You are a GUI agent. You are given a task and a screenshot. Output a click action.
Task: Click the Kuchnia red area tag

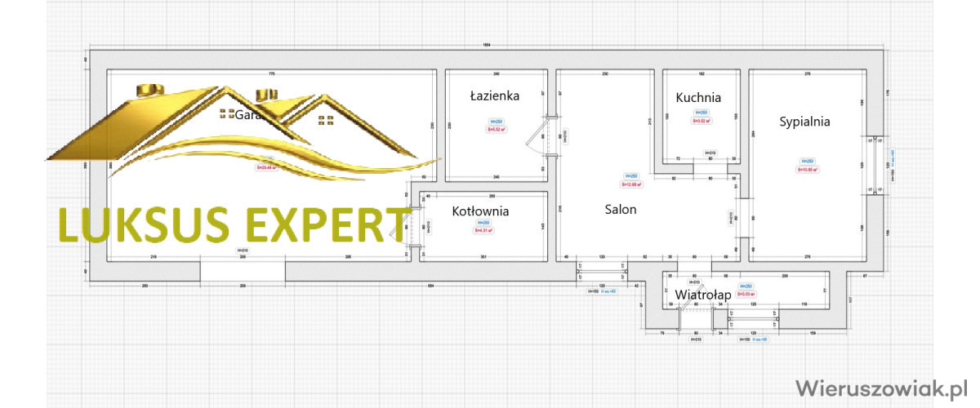tap(702, 121)
